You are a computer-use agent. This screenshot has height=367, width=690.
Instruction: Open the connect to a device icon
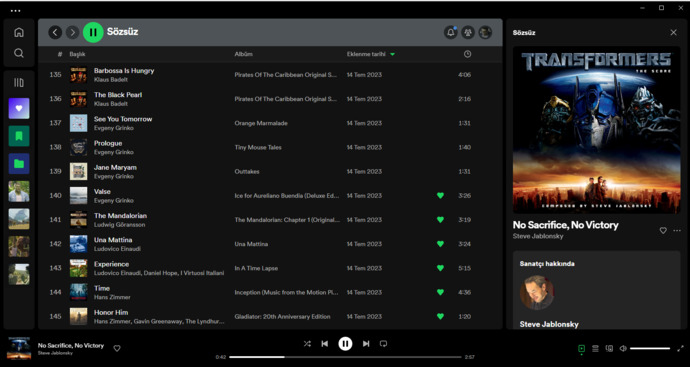pos(609,349)
